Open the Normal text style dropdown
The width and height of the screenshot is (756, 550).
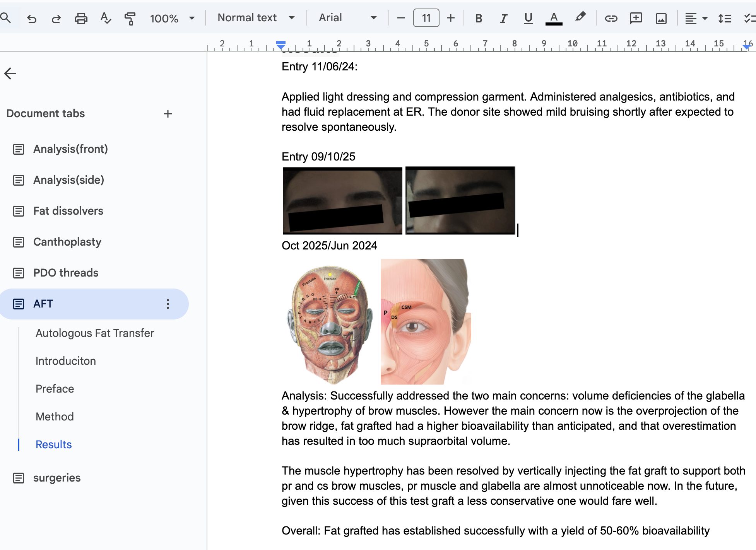256,18
